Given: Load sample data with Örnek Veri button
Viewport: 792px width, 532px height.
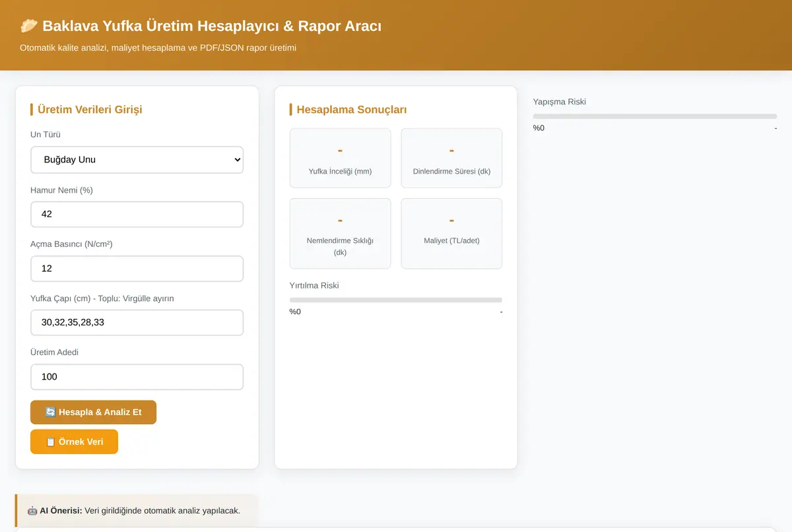Looking at the screenshot, I should (x=74, y=442).
